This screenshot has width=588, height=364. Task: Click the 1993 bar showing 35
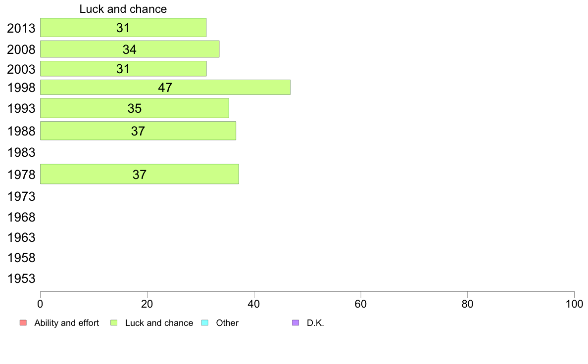point(134,108)
